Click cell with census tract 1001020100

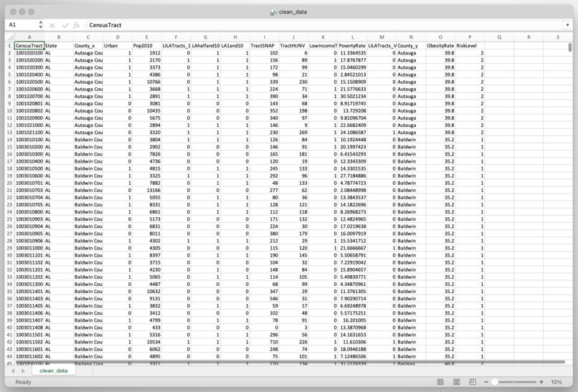tap(29, 53)
